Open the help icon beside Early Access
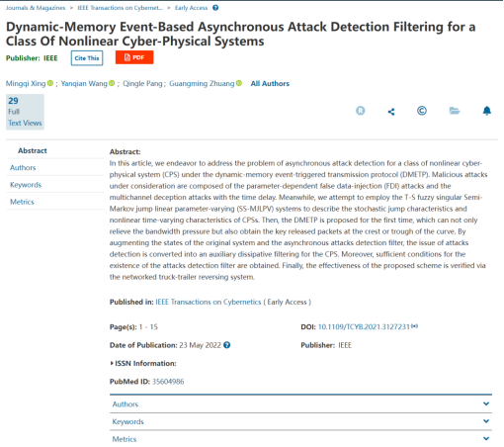Image resolution: width=504 pixels, height=447 pixels. [215, 8]
